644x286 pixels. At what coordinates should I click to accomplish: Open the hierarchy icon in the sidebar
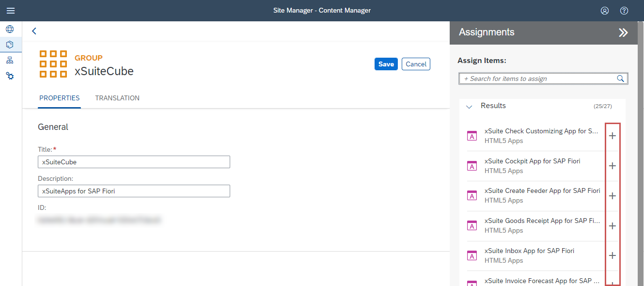[x=10, y=61]
